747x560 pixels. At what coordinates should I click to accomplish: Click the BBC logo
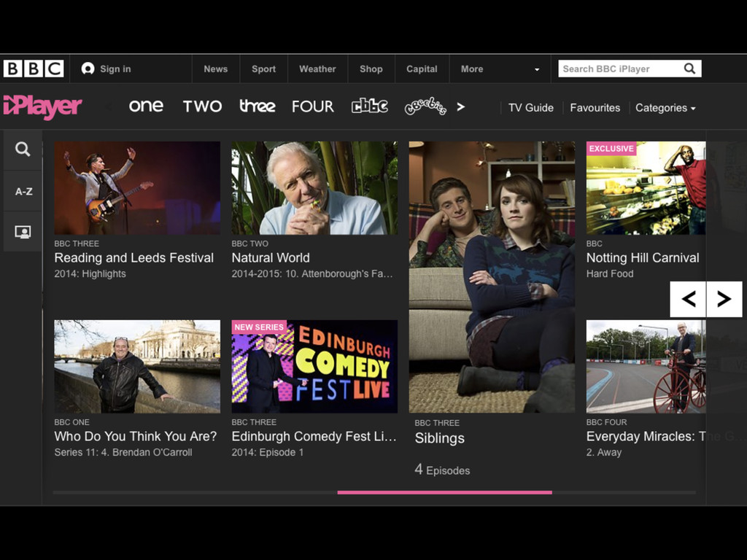point(34,69)
